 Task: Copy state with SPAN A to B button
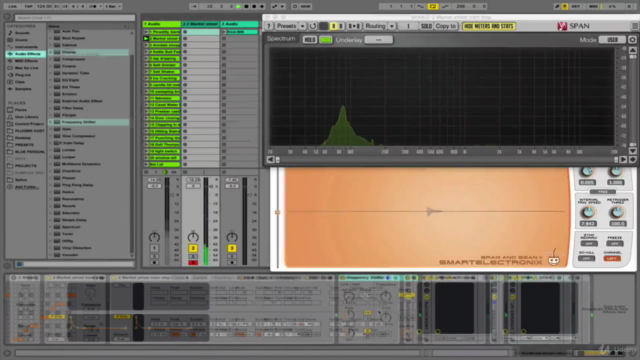pyautogui.click(x=353, y=26)
